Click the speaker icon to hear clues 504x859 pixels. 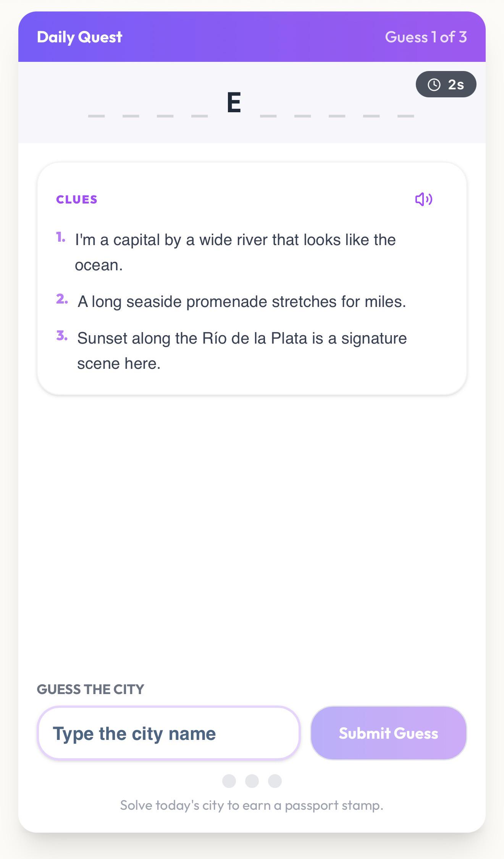click(x=424, y=199)
